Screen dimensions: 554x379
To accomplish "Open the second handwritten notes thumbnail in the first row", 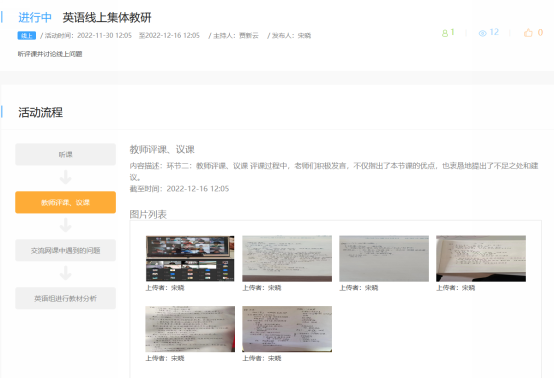I will [287, 259].
